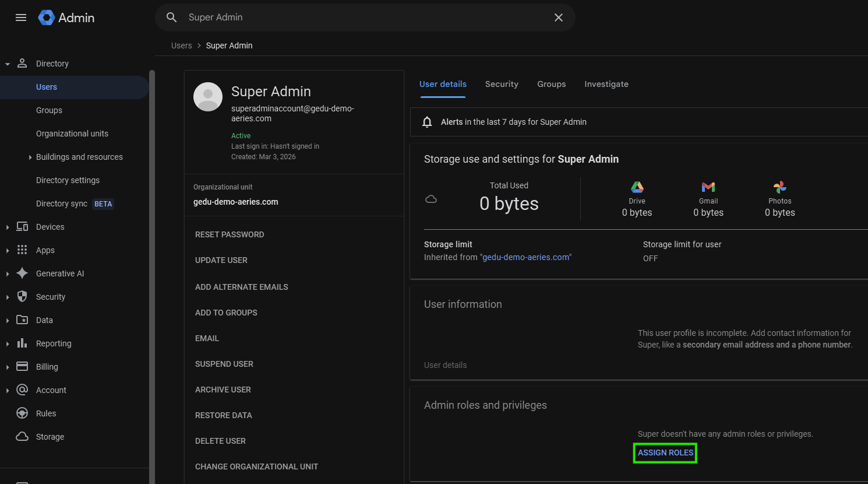The height and width of the screenshot is (484, 868).
Task: Click the Reporting bar chart icon
Action: (22, 343)
